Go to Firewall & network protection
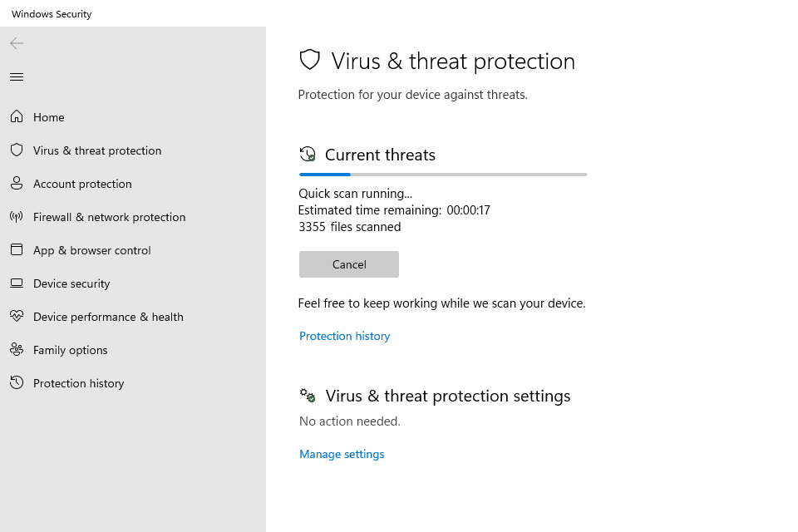798x532 pixels. click(109, 217)
